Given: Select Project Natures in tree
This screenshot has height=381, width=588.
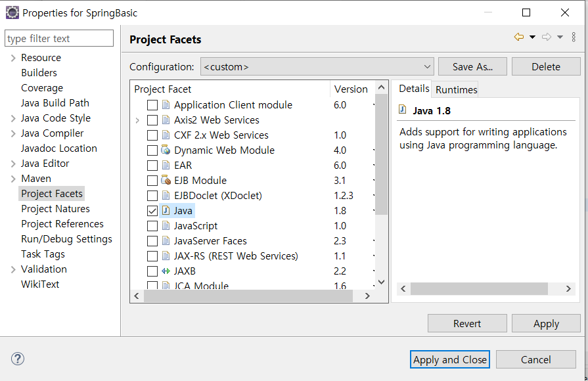Looking at the screenshot, I should pyautogui.click(x=55, y=208).
